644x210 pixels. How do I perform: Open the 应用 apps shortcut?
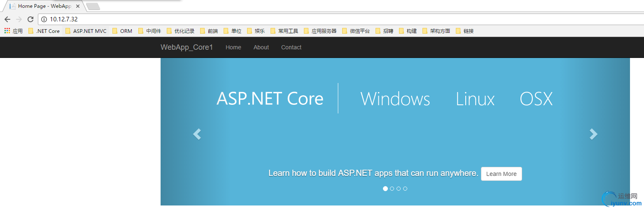tap(14, 31)
